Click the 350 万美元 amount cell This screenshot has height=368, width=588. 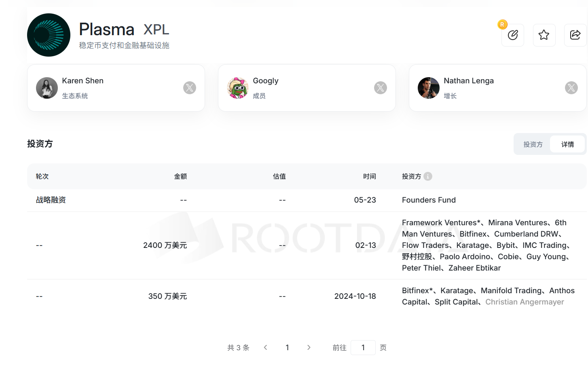[167, 296]
